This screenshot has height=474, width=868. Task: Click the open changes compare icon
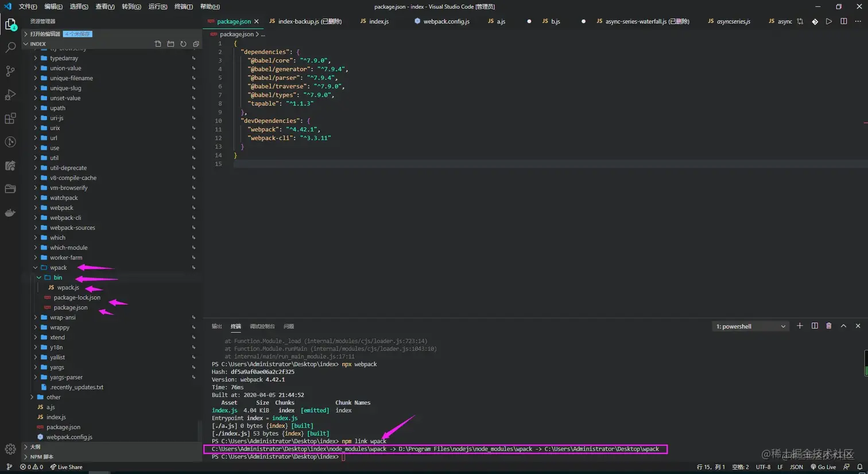coord(800,21)
